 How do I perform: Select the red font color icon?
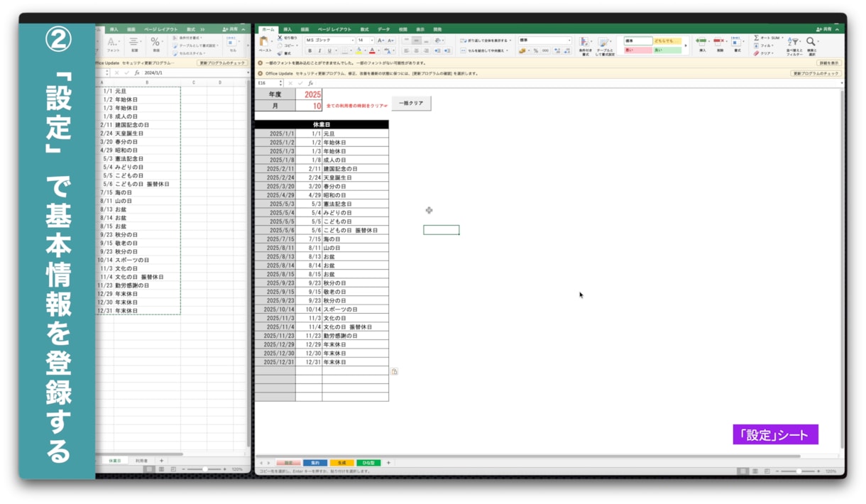tap(372, 50)
